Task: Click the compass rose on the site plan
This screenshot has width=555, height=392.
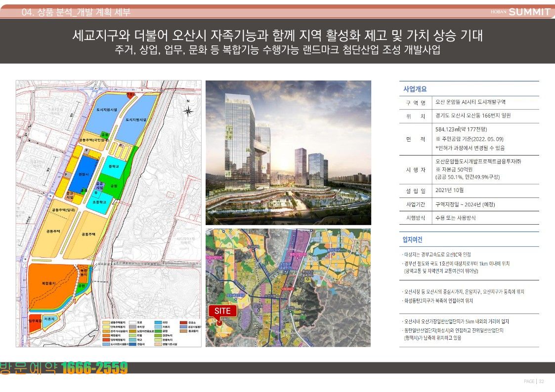Action: pyautogui.click(x=188, y=112)
